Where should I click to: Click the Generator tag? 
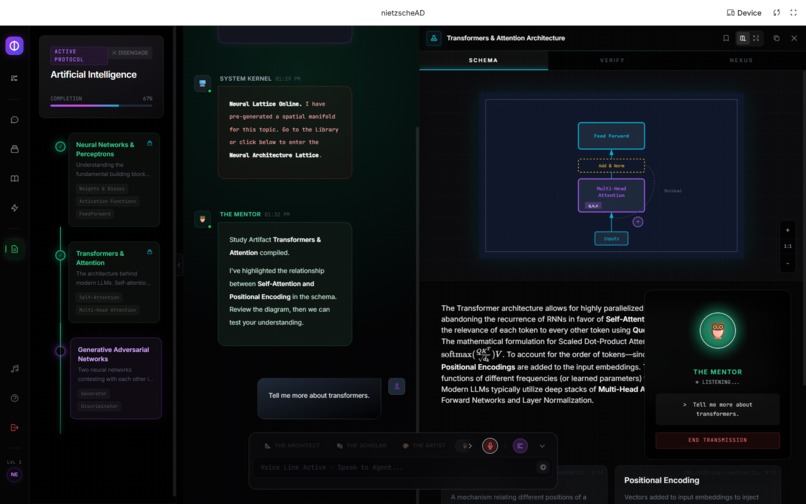point(94,393)
